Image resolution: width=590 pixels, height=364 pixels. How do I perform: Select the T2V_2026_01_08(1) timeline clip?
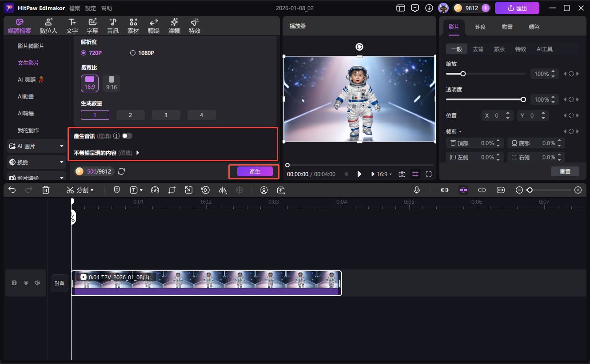[x=206, y=283]
